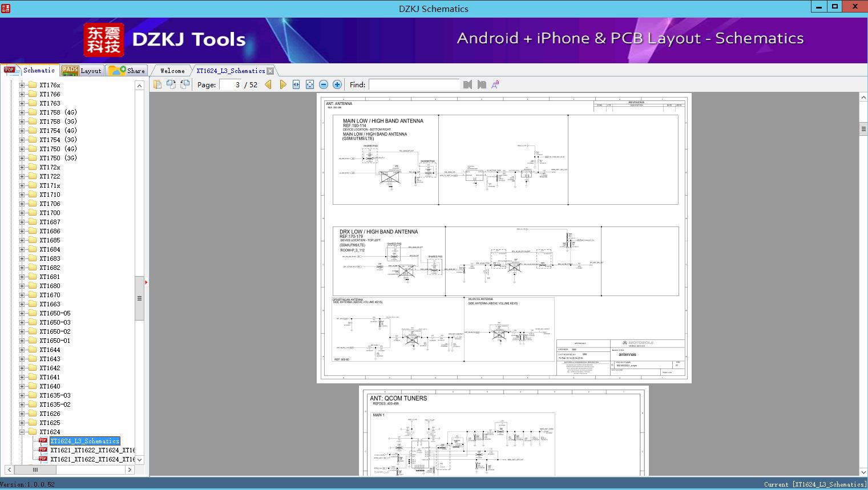868x490 pixels.
Task: Collapse the XT1624 folder node
Action: click(22, 432)
